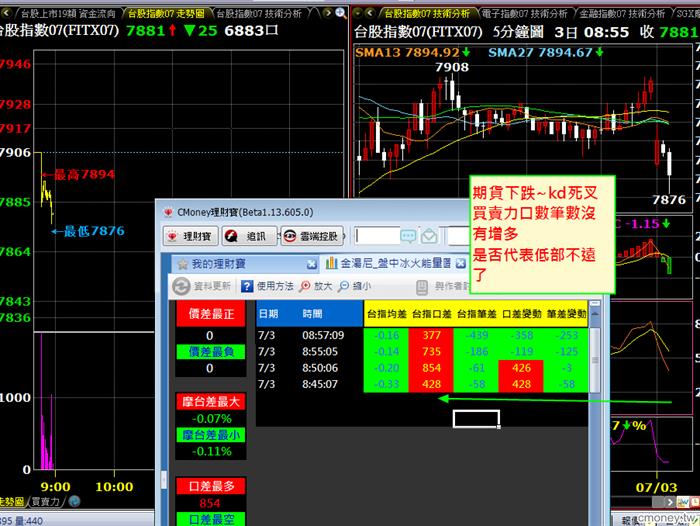Click the 資料更新 refresh icon
This screenshot has height=526, width=700.
click(181, 286)
